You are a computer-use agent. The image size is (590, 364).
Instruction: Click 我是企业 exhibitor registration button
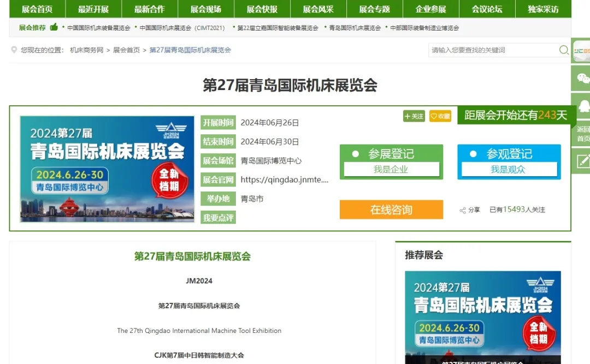coord(391,169)
